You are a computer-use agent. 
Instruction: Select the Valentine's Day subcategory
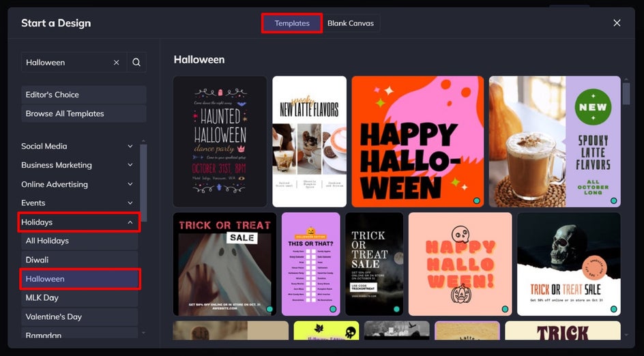tap(80, 316)
